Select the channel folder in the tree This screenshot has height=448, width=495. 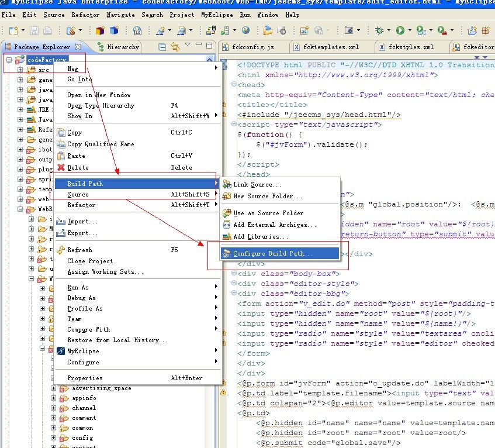[84, 408]
